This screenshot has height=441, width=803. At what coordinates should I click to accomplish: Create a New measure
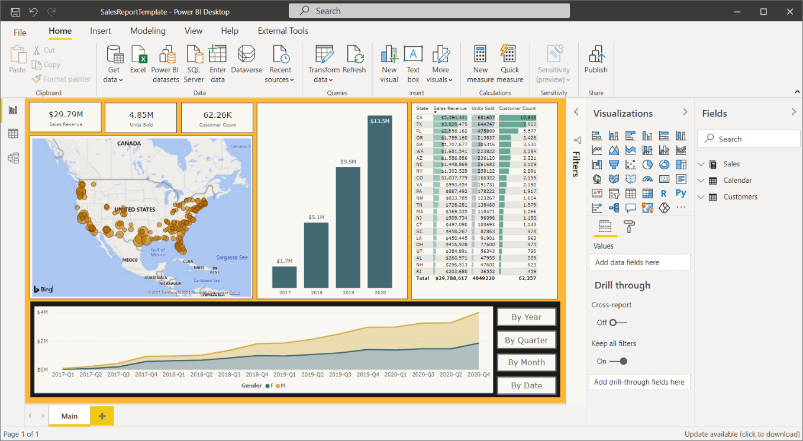[x=480, y=64]
